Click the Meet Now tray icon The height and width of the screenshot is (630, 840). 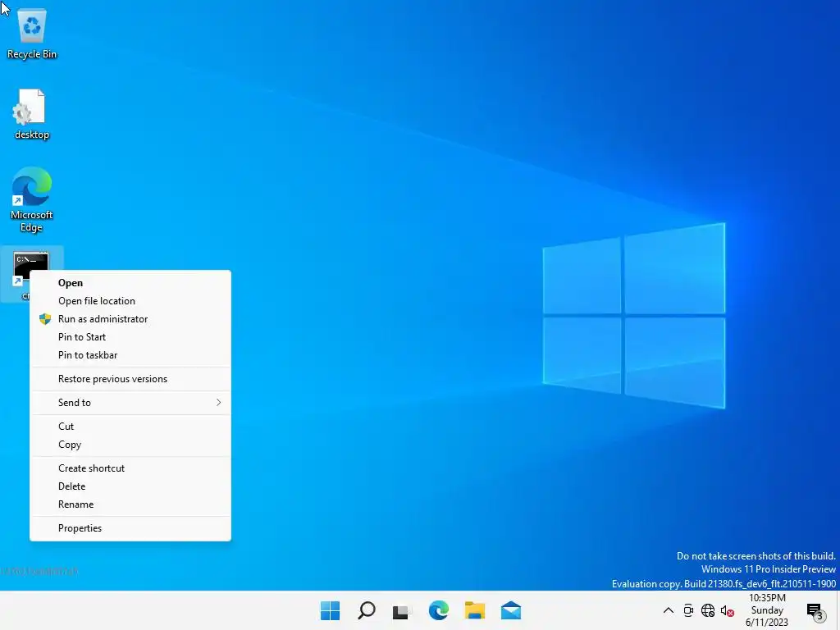[x=688, y=610]
